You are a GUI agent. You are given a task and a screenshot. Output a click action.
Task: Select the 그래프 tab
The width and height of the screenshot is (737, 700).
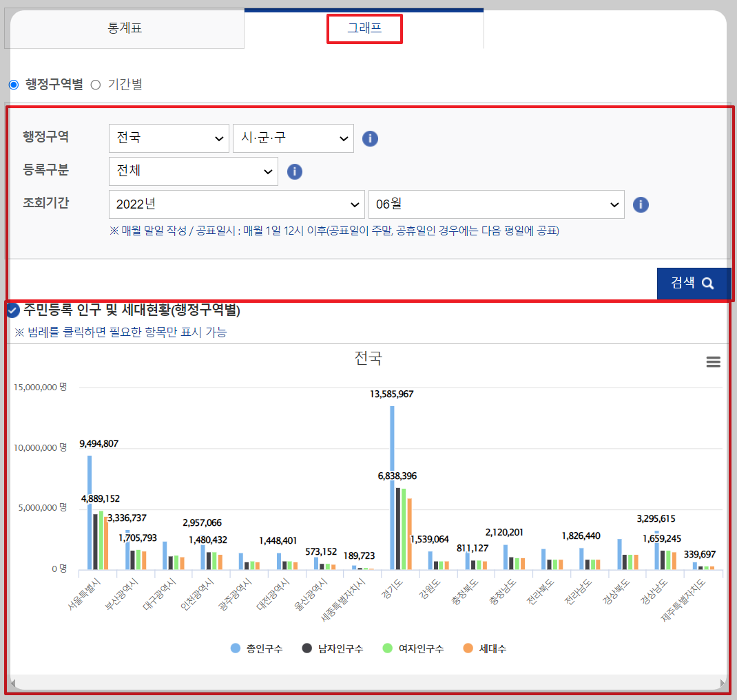click(x=364, y=29)
